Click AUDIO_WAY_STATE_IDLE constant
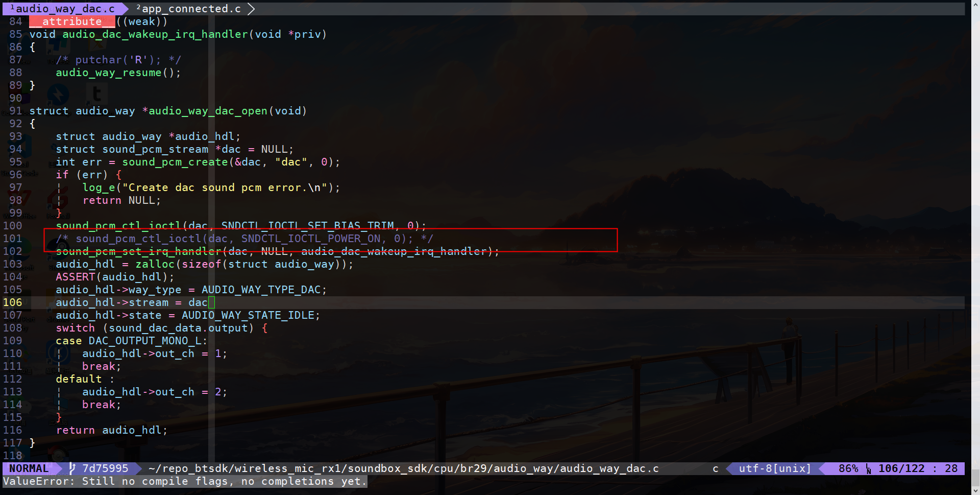The height and width of the screenshot is (495, 980). 248,315
